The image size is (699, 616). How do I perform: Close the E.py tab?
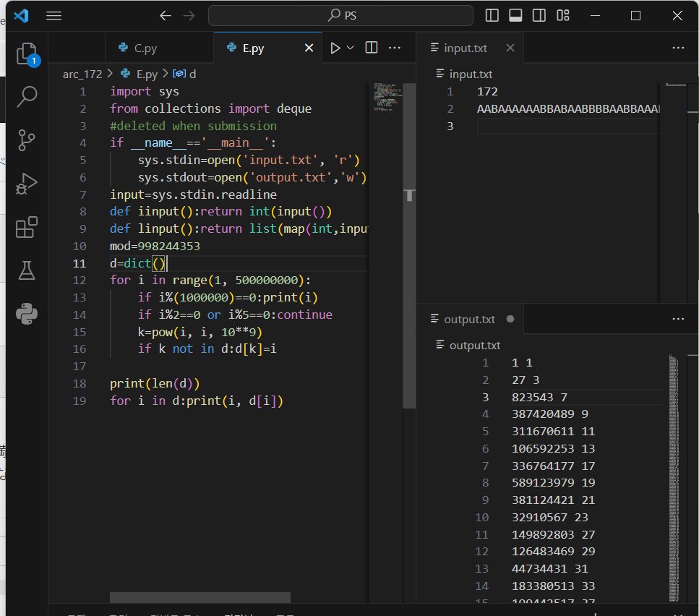(309, 48)
